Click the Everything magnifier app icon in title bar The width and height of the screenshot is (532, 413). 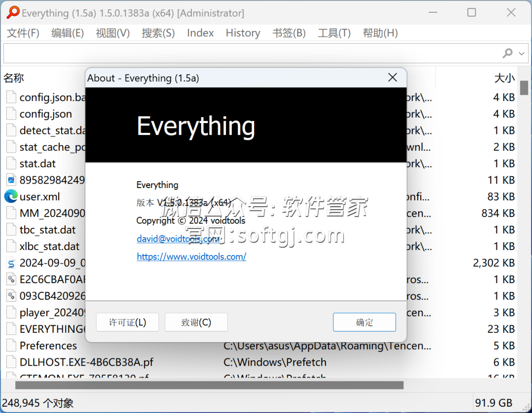[x=13, y=13]
